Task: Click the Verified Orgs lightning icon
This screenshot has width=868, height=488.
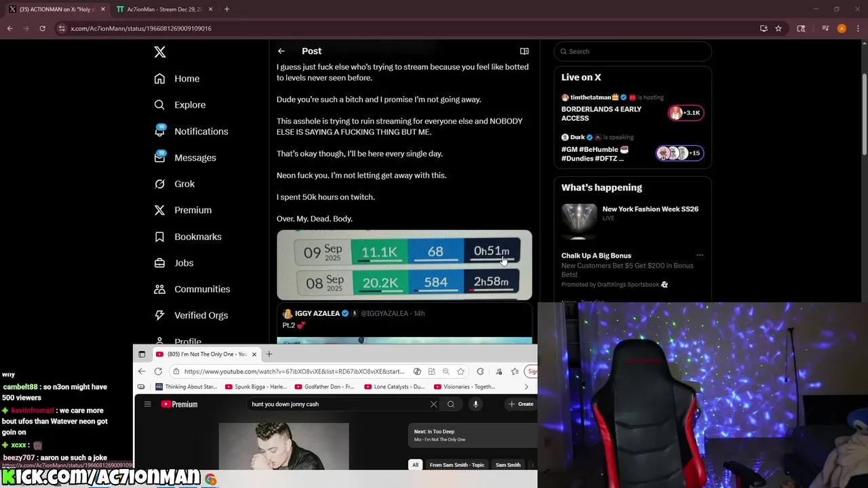Action: 159,315
